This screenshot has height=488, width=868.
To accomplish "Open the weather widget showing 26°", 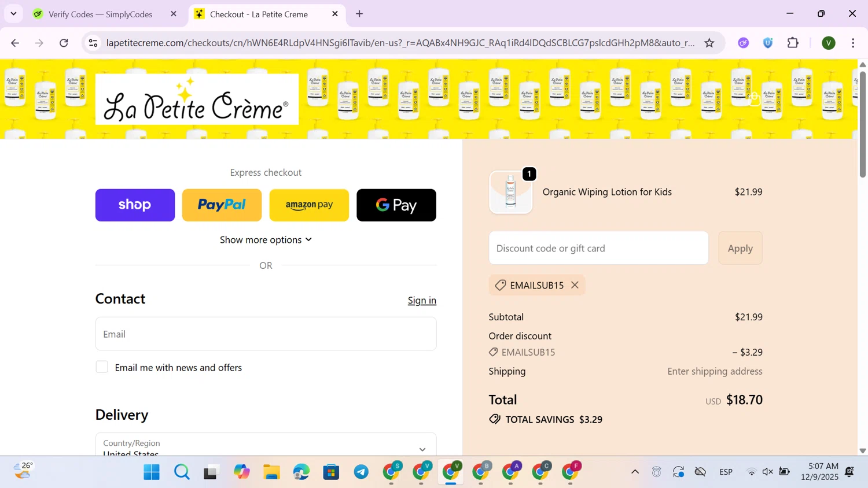I will point(23,471).
